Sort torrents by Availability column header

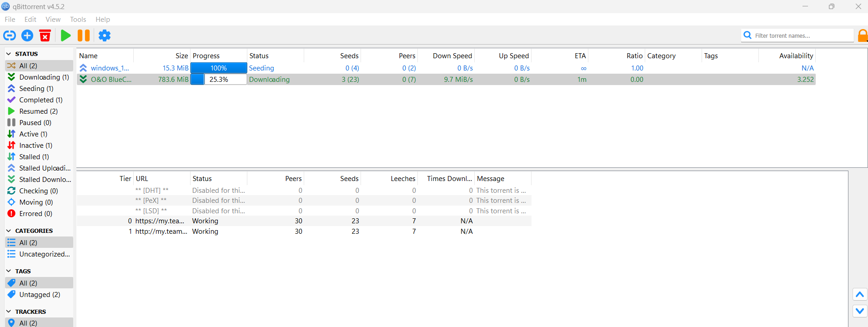point(787,55)
